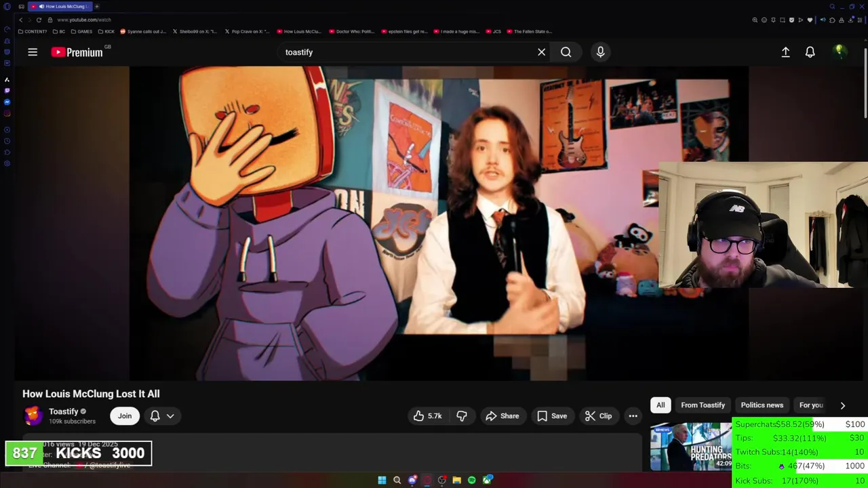Add page to favorites heart icon
The height and width of the screenshot is (488, 868).
click(810, 20)
